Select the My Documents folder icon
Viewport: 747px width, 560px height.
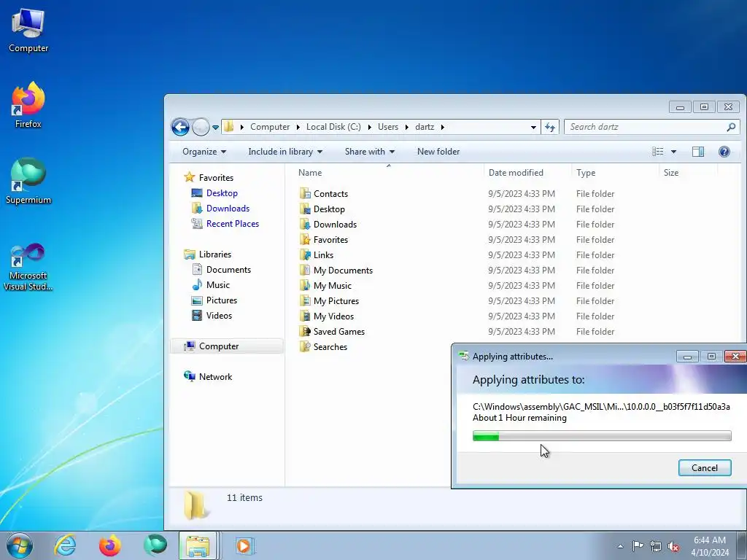point(305,270)
